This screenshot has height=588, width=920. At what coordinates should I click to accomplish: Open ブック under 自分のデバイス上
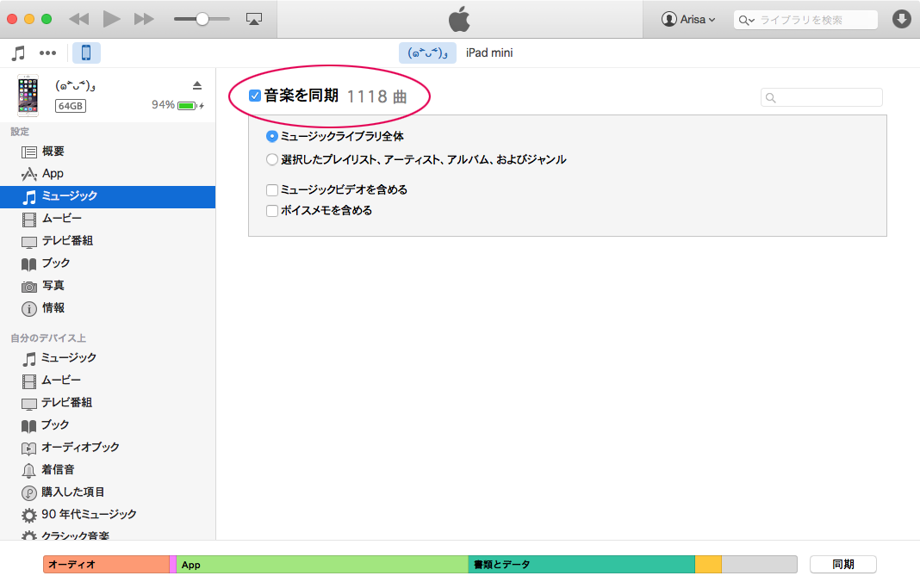[108, 425]
